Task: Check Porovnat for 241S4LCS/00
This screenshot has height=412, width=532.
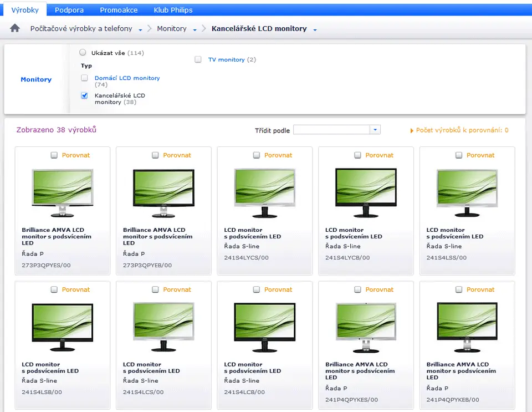Action: tap(155, 289)
